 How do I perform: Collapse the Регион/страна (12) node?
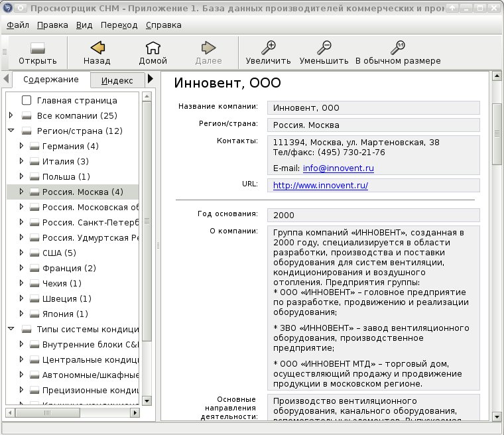pyautogui.click(x=11, y=131)
